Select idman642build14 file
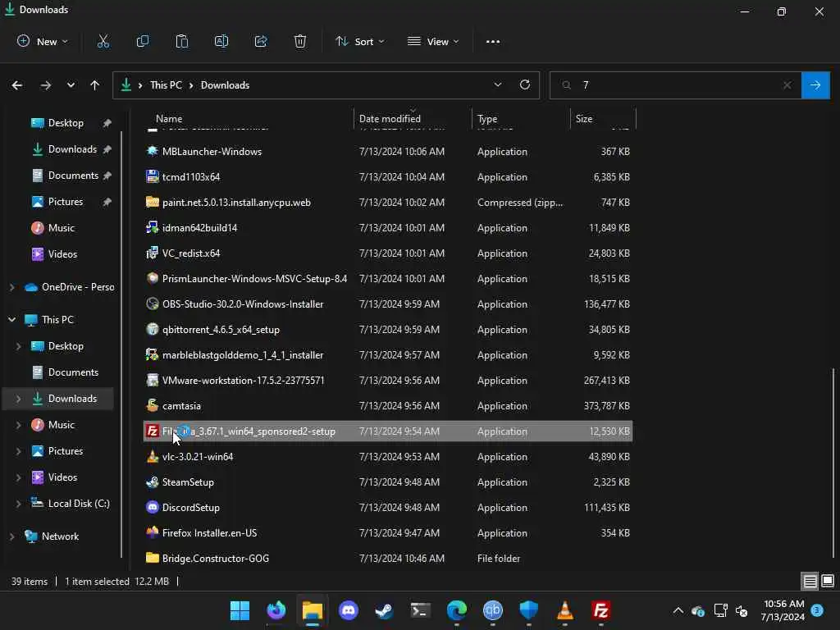Image resolution: width=840 pixels, height=630 pixels. [388, 228]
